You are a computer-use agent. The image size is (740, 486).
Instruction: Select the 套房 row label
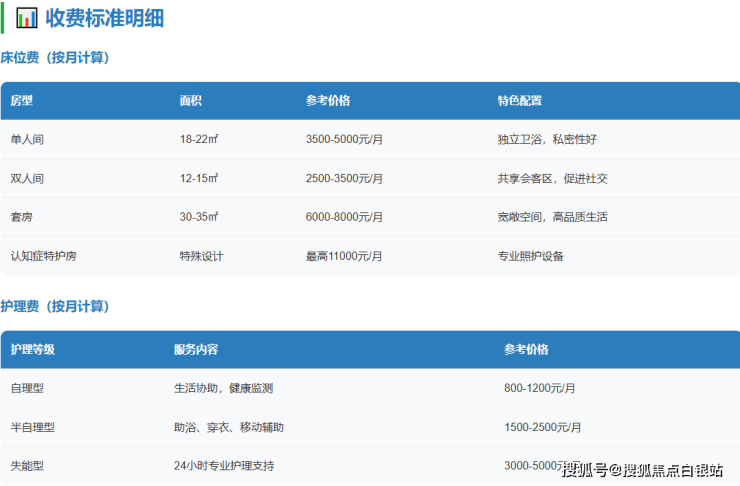pyautogui.click(x=22, y=217)
